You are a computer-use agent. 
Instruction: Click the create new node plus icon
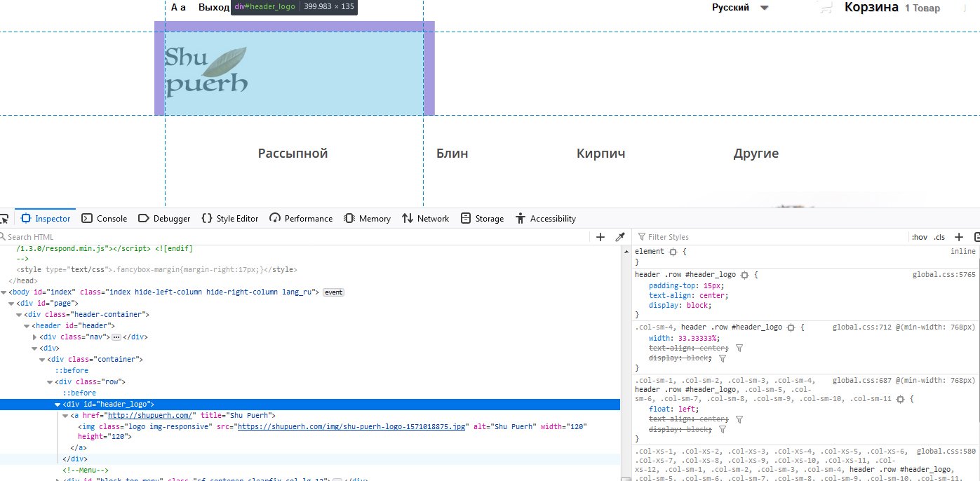click(x=600, y=237)
